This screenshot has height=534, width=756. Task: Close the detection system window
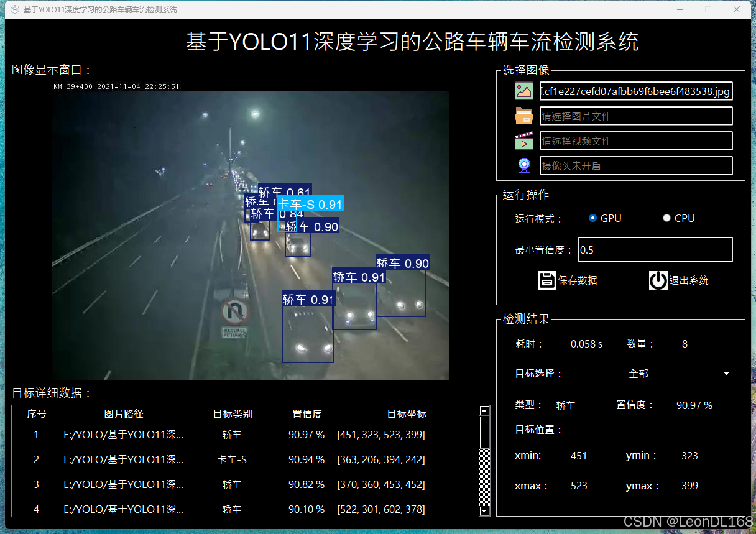[737, 9]
